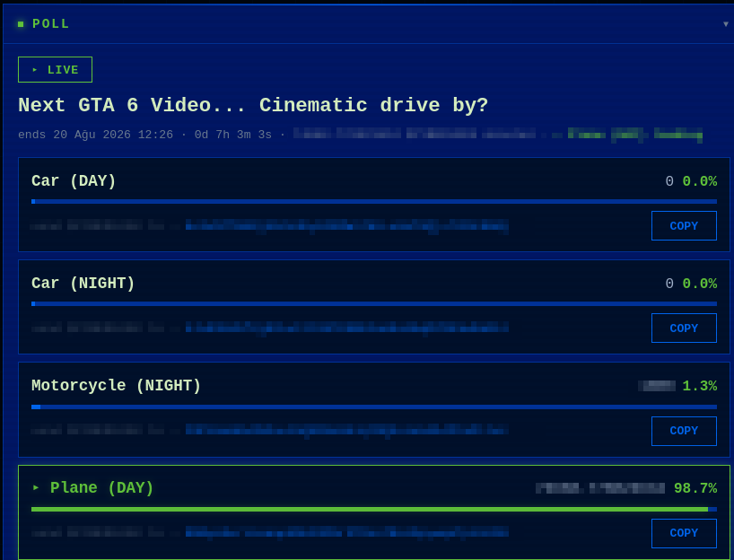Image resolution: width=734 pixels, height=560 pixels.
Task: Copy the Car (DAY) option address
Action: 684,225
